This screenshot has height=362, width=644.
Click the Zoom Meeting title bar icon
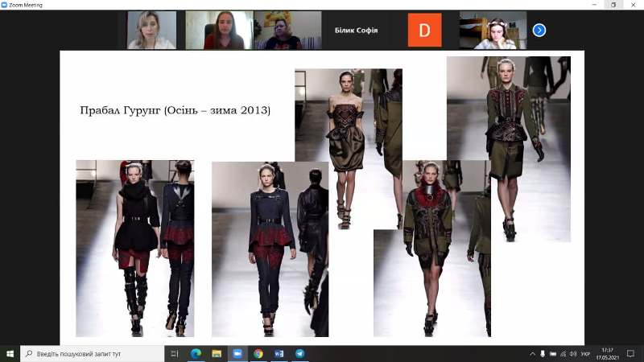4,5
